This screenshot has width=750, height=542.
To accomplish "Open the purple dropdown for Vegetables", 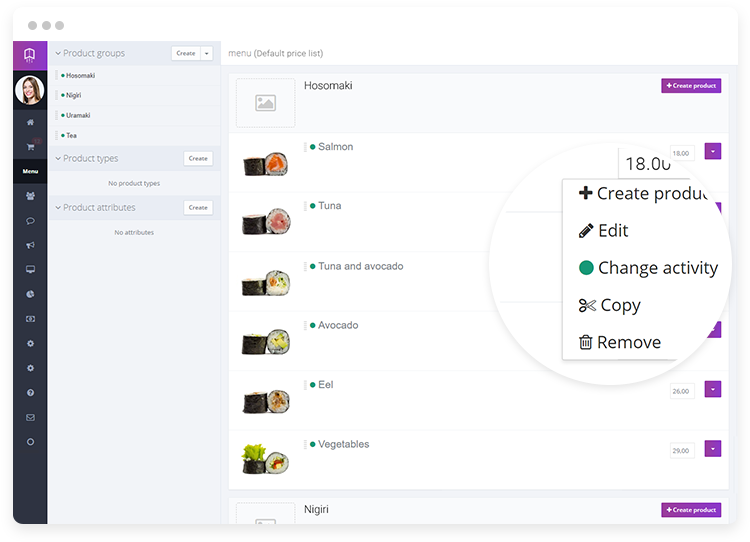I will click(713, 449).
